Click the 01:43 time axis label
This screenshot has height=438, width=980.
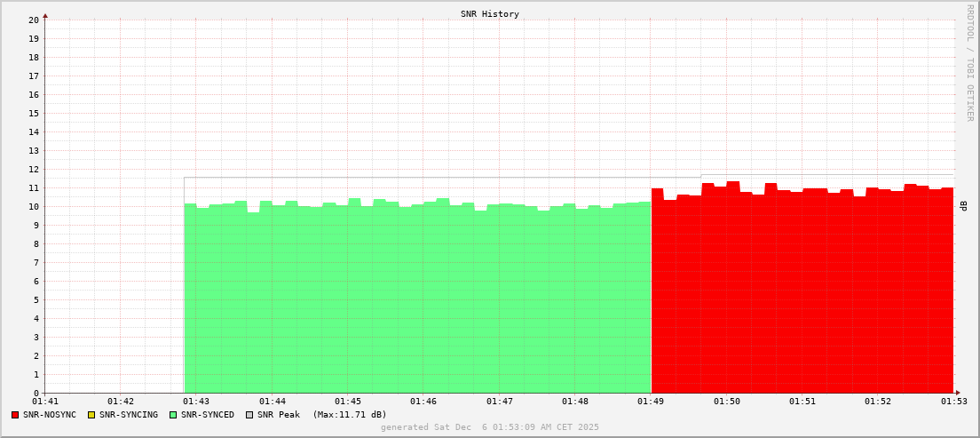pos(196,402)
